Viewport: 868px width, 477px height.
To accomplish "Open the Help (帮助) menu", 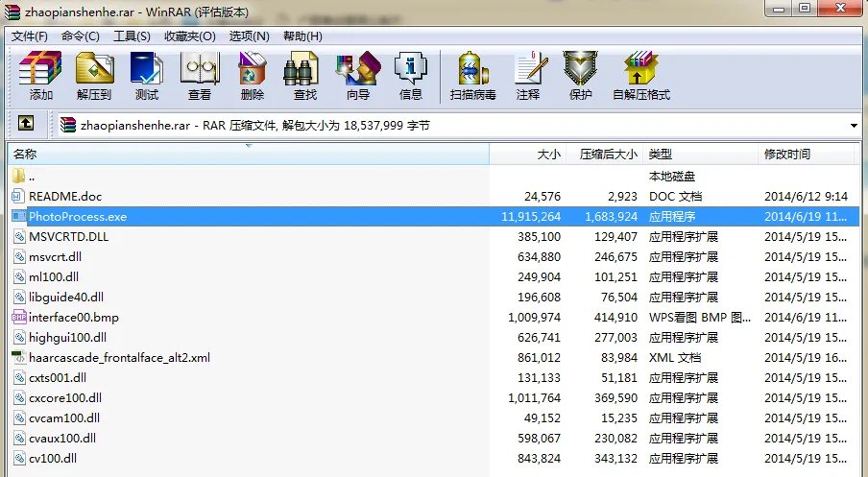I will pos(302,36).
